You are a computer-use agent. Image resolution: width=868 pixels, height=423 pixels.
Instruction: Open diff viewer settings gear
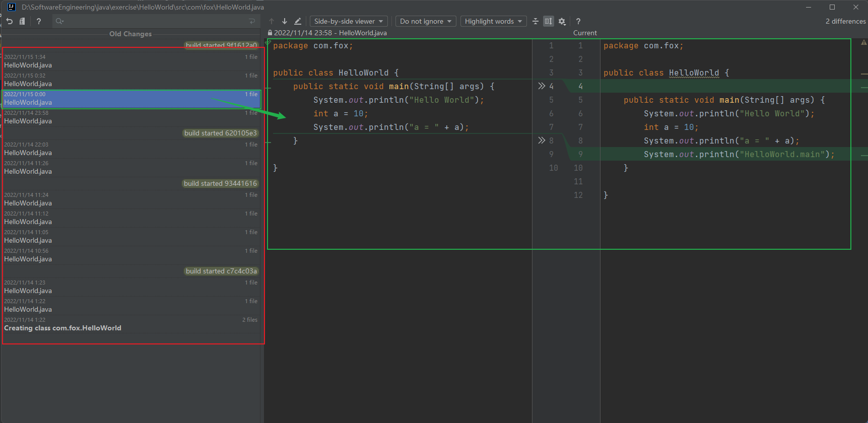[x=562, y=21]
